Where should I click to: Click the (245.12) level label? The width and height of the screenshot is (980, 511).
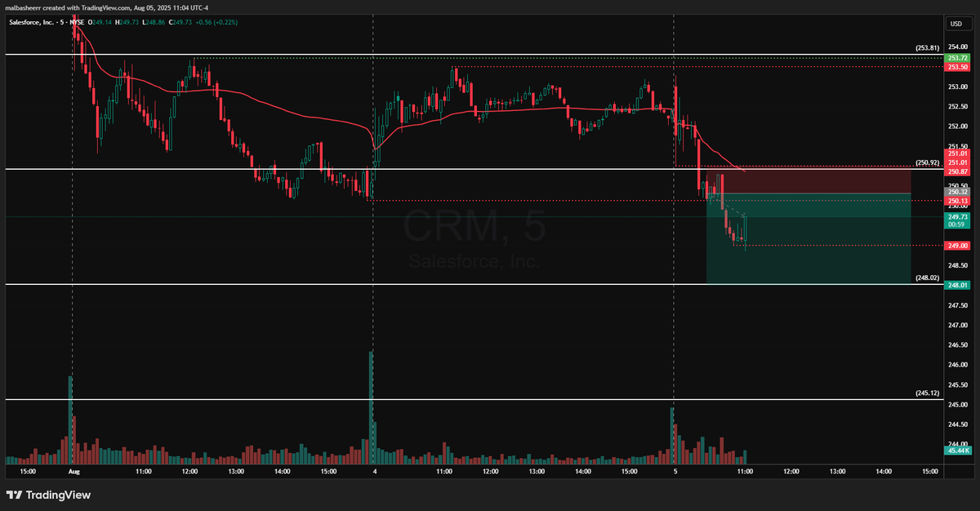pyautogui.click(x=927, y=393)
